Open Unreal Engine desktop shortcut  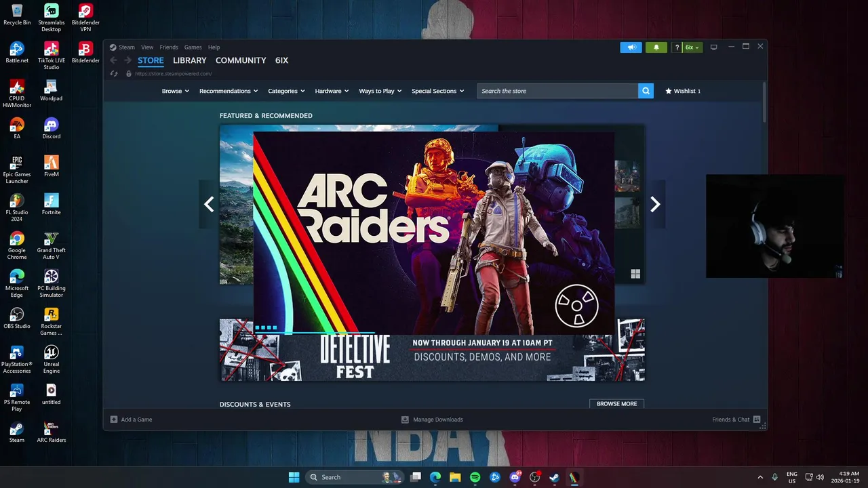(51, 359)
